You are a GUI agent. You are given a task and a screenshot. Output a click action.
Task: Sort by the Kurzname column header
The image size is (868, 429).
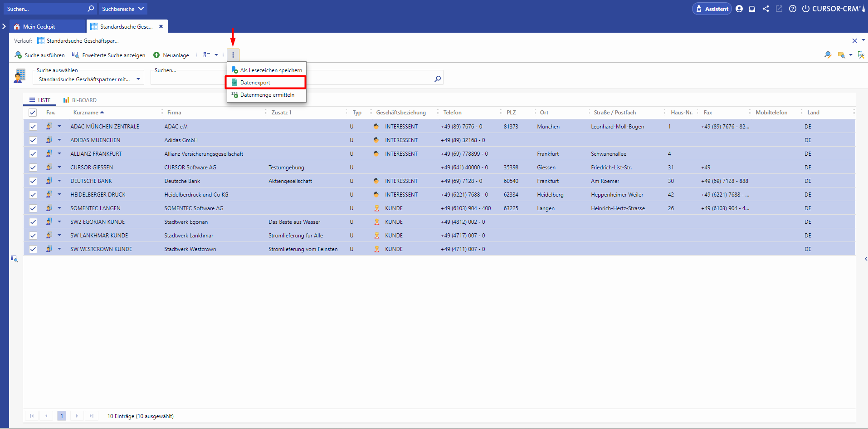86,113
